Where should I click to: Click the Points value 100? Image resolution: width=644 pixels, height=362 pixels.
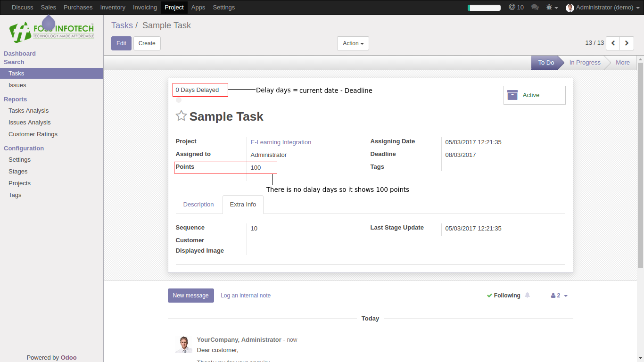[256, 168]
